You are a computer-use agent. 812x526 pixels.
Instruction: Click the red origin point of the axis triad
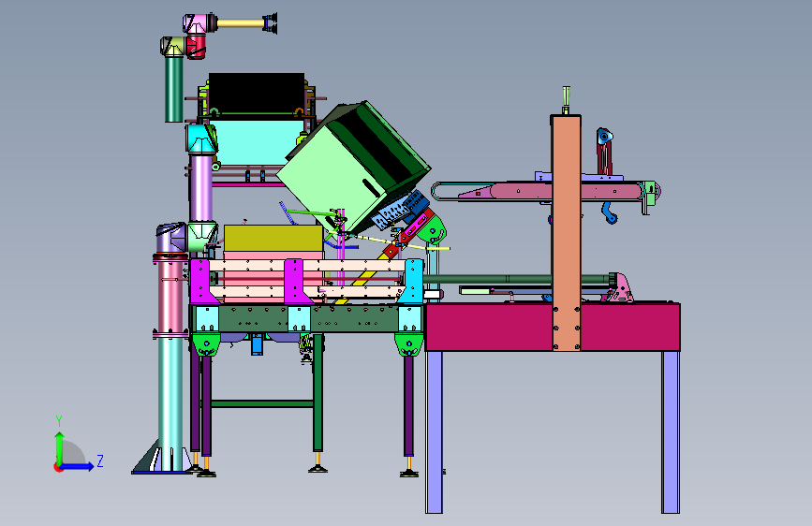(x=57, y=467)
